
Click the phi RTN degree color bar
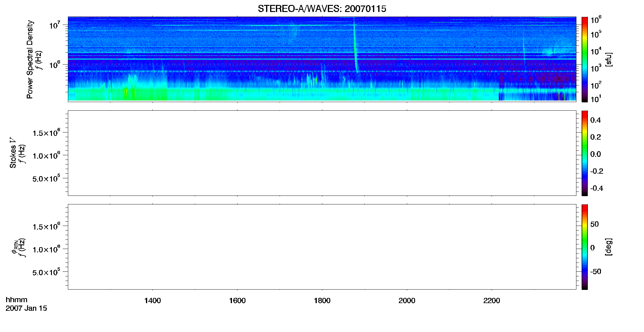[x=584, y=247]
